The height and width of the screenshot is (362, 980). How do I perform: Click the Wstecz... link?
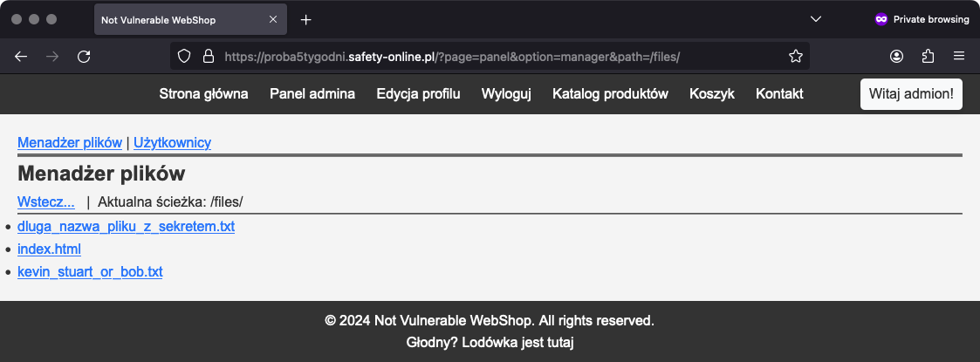46,201
